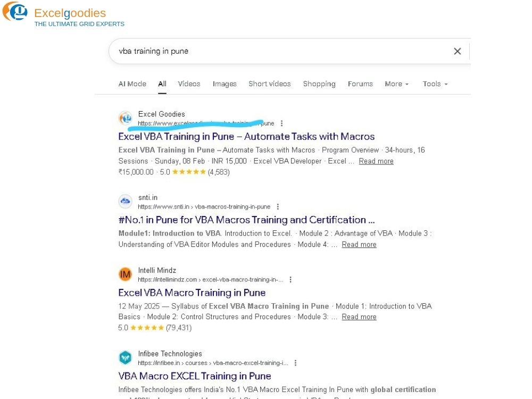Image resolution: width=532 pixels, height=399 pixels.
Task: Click the Excel Goodies result favicon
Action: point(125,118)
